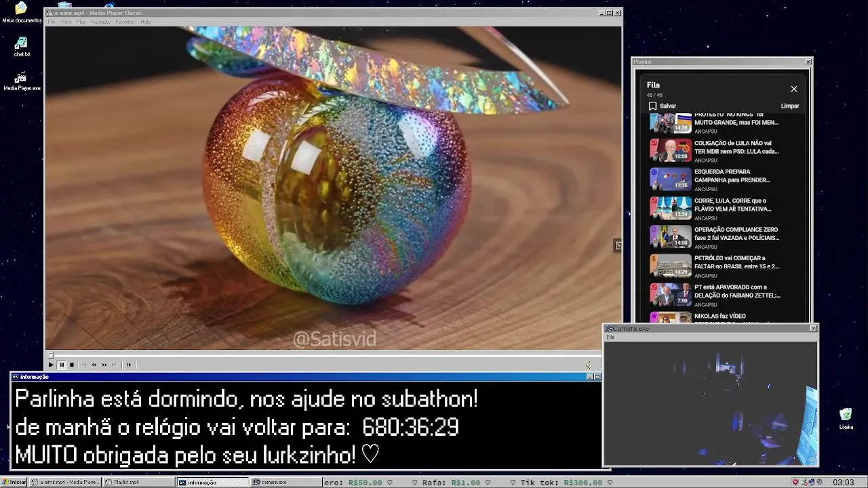This screenshot has width=868, height=488.
Task: Open OPERAÇÃO COMPLIANCE ZERO video thumbnail
Action: click(x=671, y=237)
